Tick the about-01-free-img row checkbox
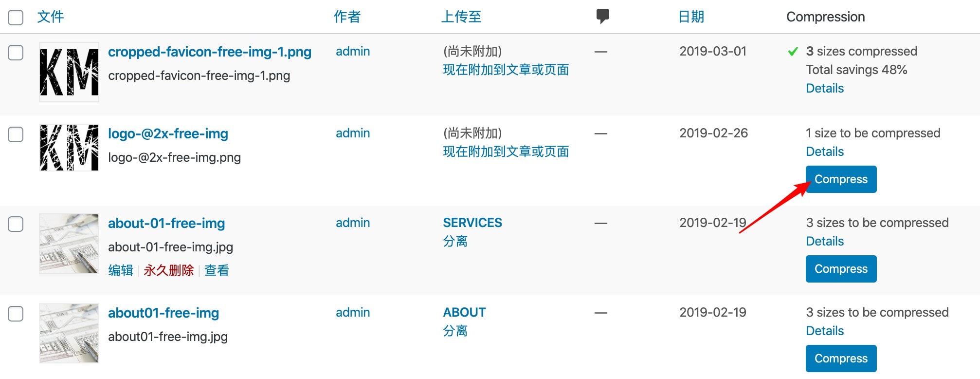980x379 pixels. click(16, 224)
